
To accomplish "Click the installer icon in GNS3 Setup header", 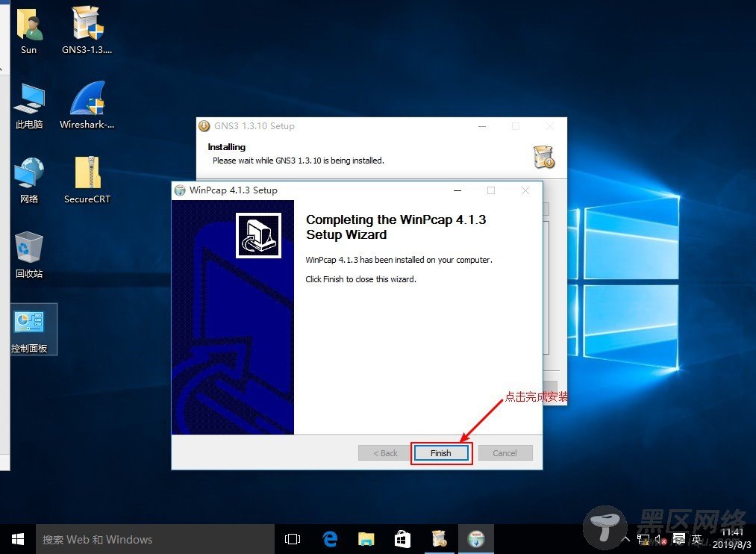I will (544, 157).
